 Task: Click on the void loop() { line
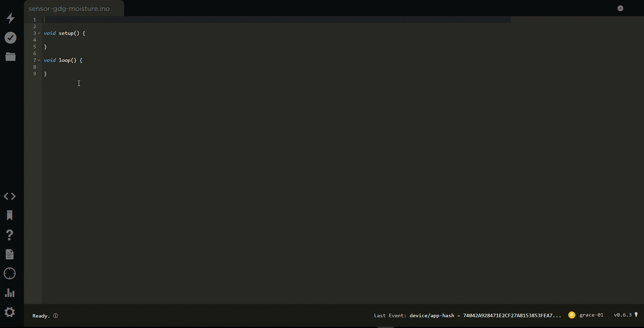click(63, 60)
